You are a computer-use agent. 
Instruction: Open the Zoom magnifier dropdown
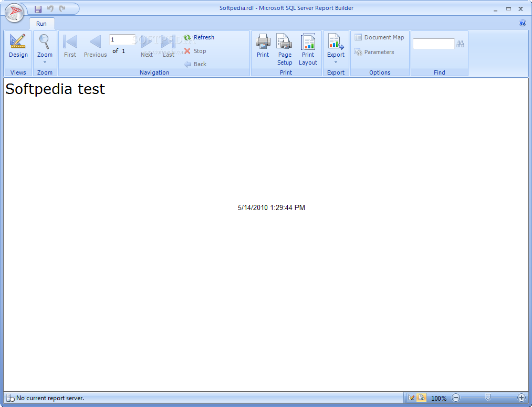45,49
